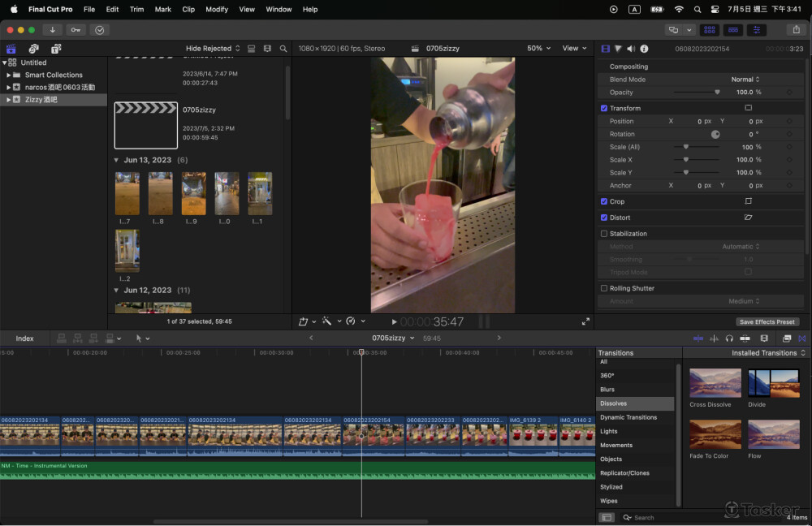Open the Keyword Editor key icon

(x=76, y=30)
